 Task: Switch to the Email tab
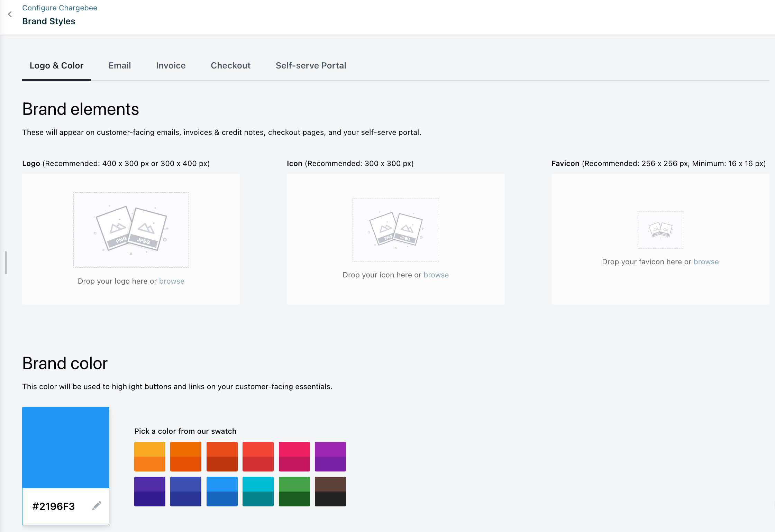[x=120, y=66]
